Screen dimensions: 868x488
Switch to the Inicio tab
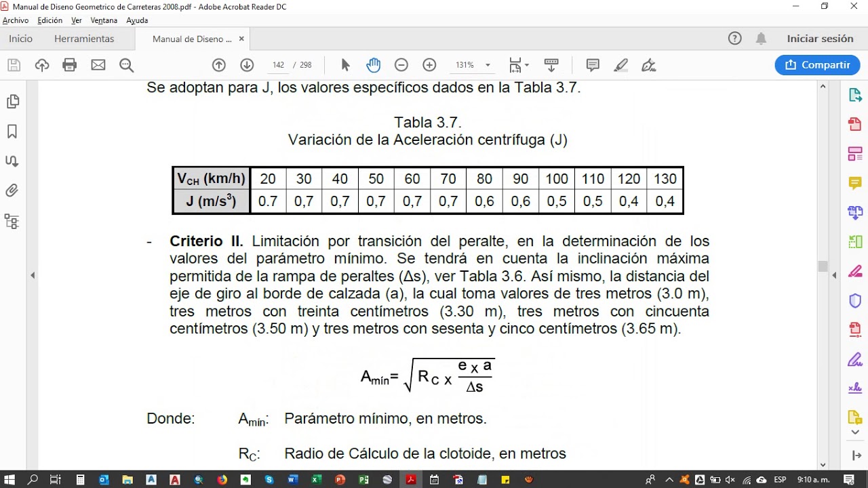[x=21, y=39]
